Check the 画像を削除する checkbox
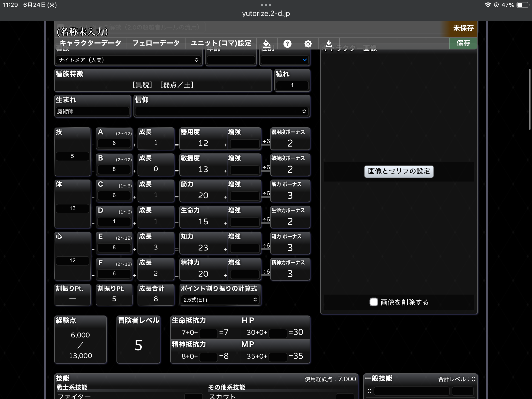Screen dimensions: 532x399 pos(374,302)
